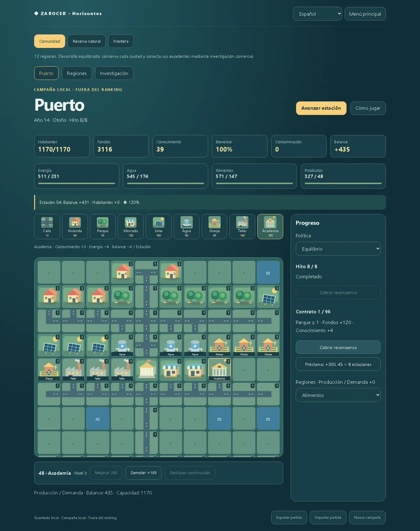
Task: Click Deshacer construcción
Action: pyautogui.click(x=190, y=473)
